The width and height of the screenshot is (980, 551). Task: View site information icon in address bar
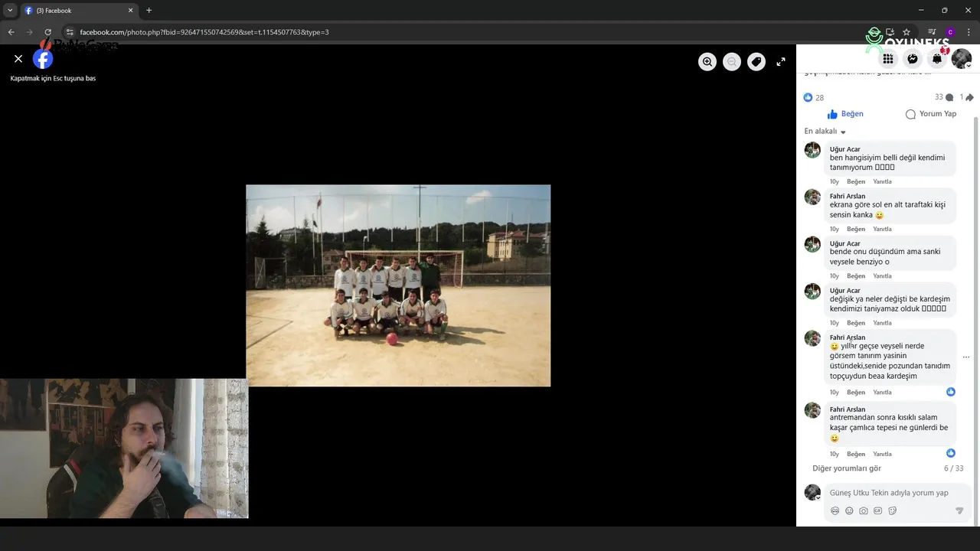69,32
